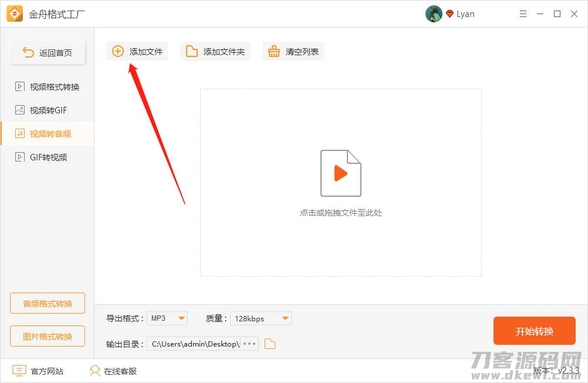Clear the list using 清空列表 icon
This screenshot has width=588, height=383.
click(273, 51)
